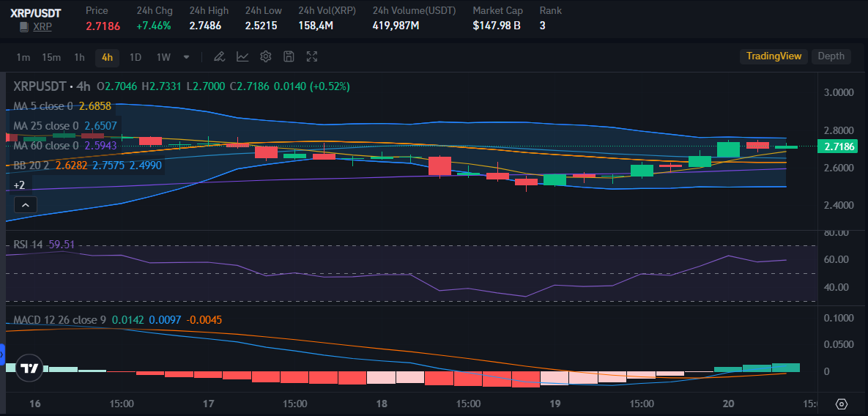
Task: Select the 4h timeframe
Action: point(107,57)
